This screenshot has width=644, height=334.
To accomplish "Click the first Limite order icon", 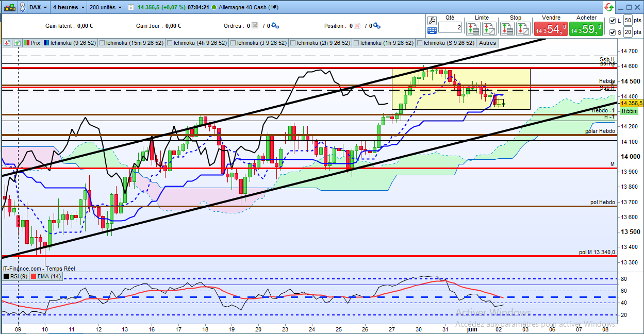I will 474,29.
